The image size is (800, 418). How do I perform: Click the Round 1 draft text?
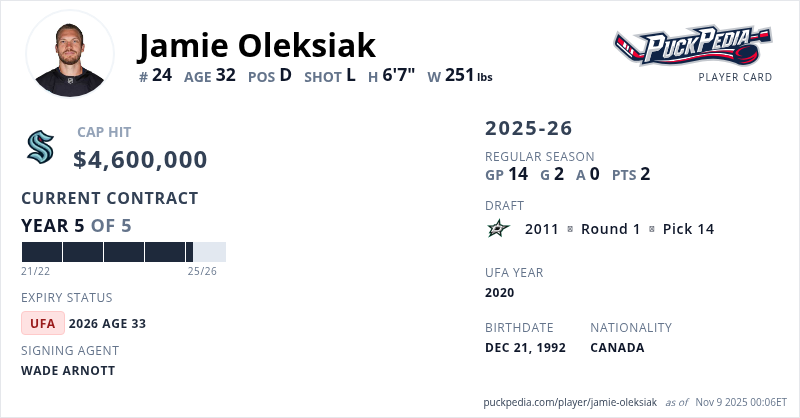[610, 229]
